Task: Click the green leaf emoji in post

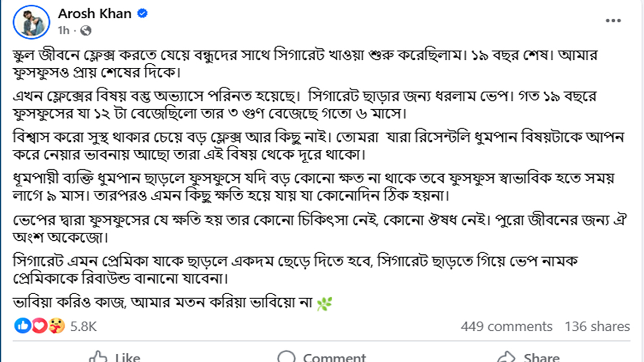Action: coord(324,304)
